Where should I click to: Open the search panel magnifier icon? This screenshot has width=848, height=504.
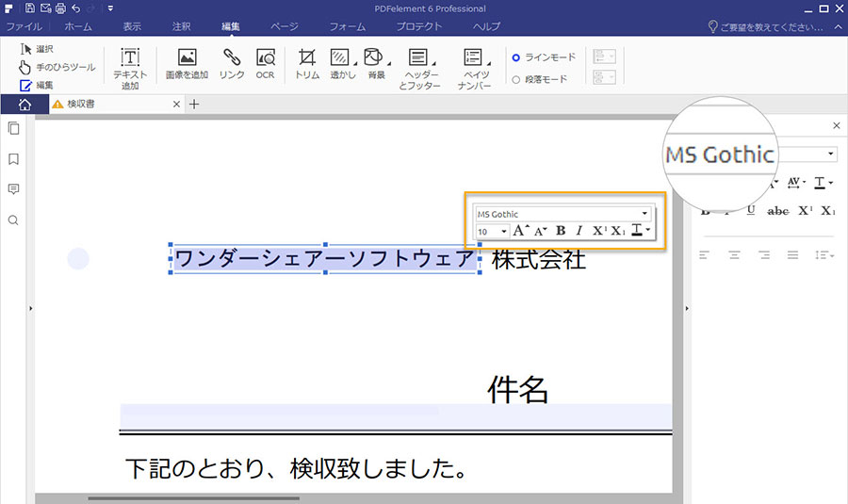click(13, 220)
